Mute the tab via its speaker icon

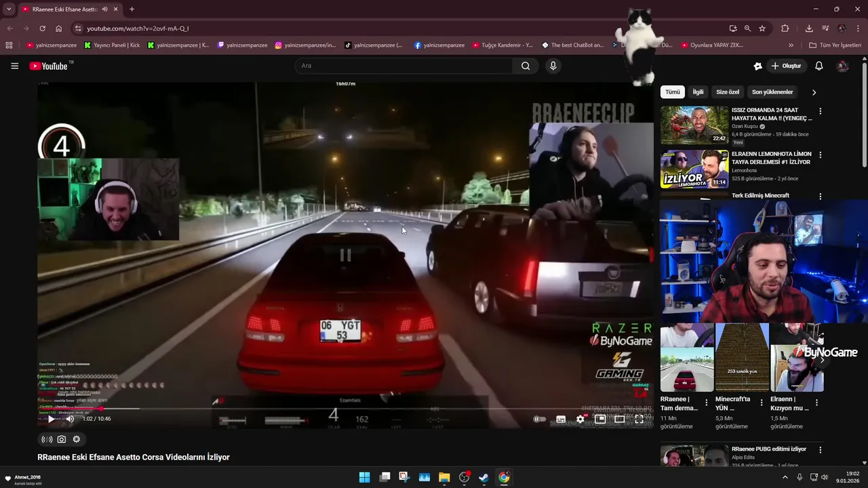tap(104, 9)
